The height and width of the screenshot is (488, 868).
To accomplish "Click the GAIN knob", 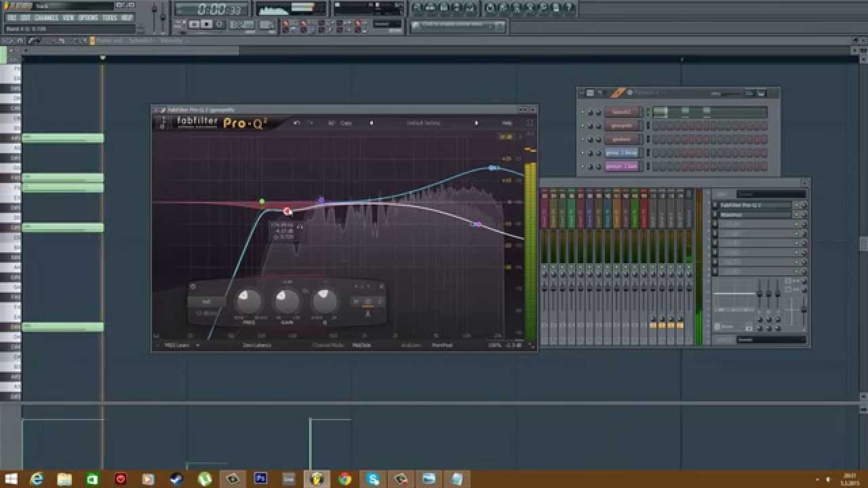I will tap(287, 302).
